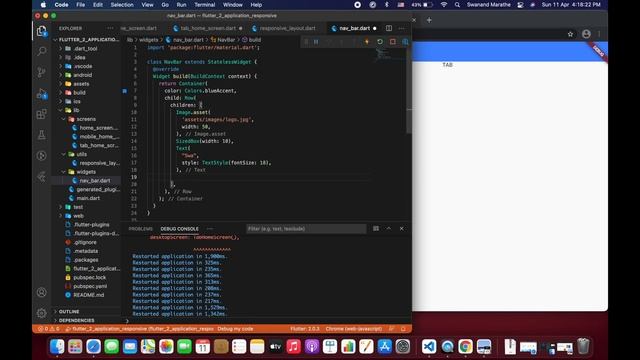Select the Debug Console panel tab
This screenshot has height=360, width=640.
(x=180, y=229)
